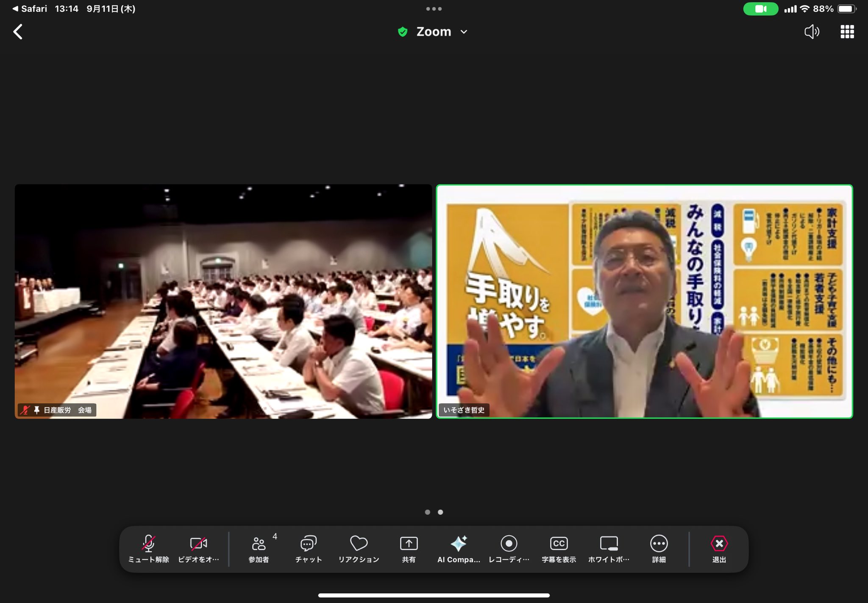This screenshot has height=603, width=868.
Task: Turn on video camera in toolbar
Action: tap(198, 549)
